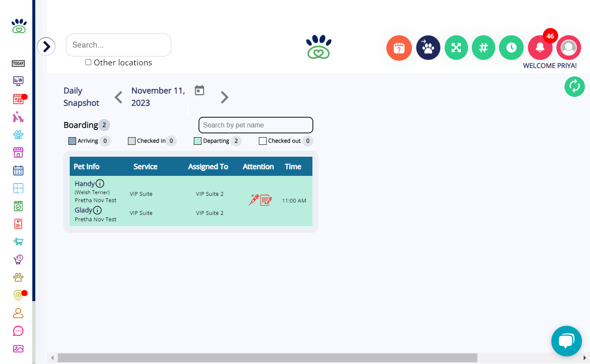Viewport: 590px width, 364px height.
Task: Enable the Other locations checkbox
Action: (x=88, y=62)
